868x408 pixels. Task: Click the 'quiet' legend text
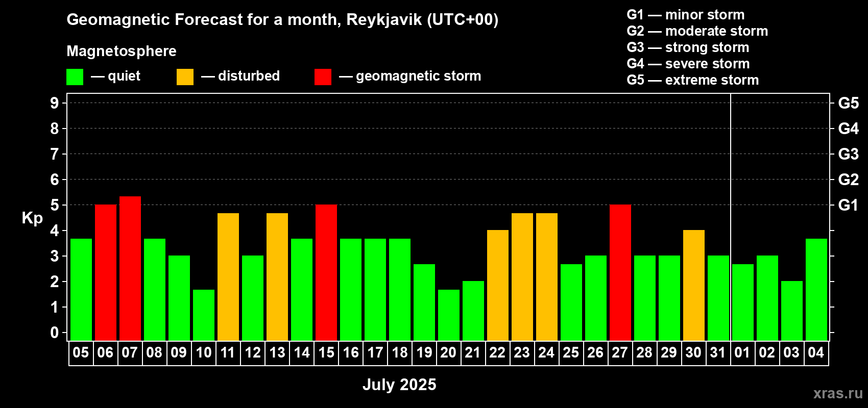click(x=124, y=76)
